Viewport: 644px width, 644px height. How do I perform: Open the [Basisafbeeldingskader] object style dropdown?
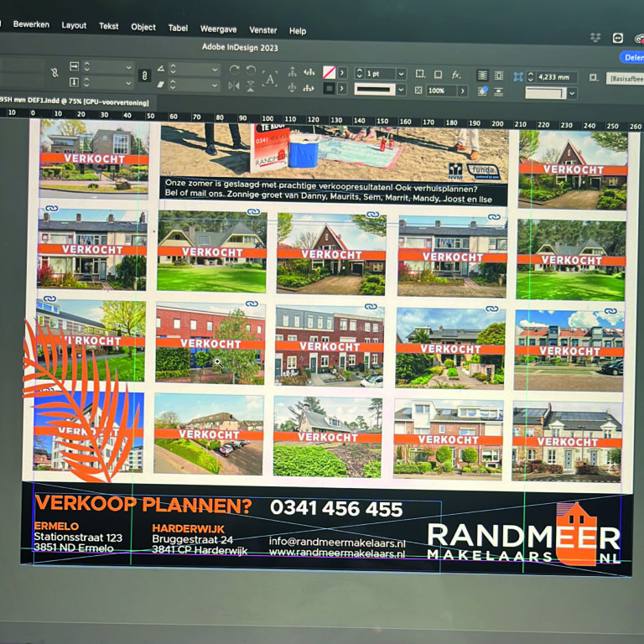point(625,79)
